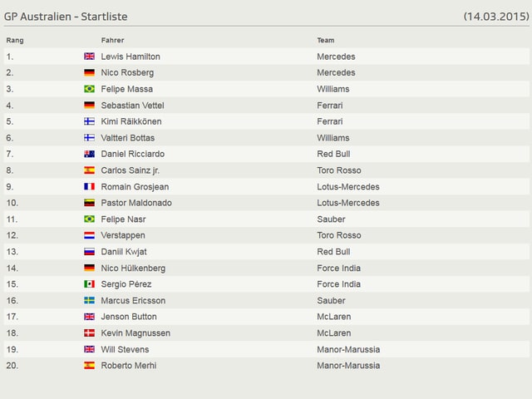532x399 pixels.
Task: Click the GP Australien - Startliste title
Action: (66, 17)
